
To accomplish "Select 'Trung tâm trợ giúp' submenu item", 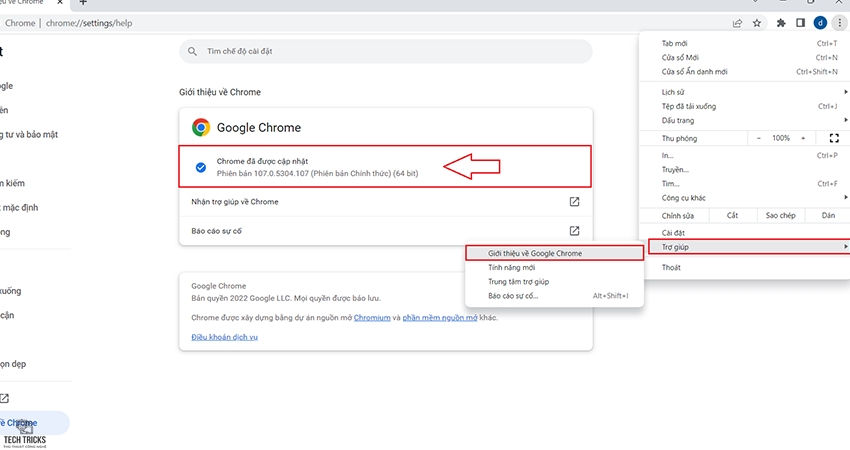I will (555, 281).
